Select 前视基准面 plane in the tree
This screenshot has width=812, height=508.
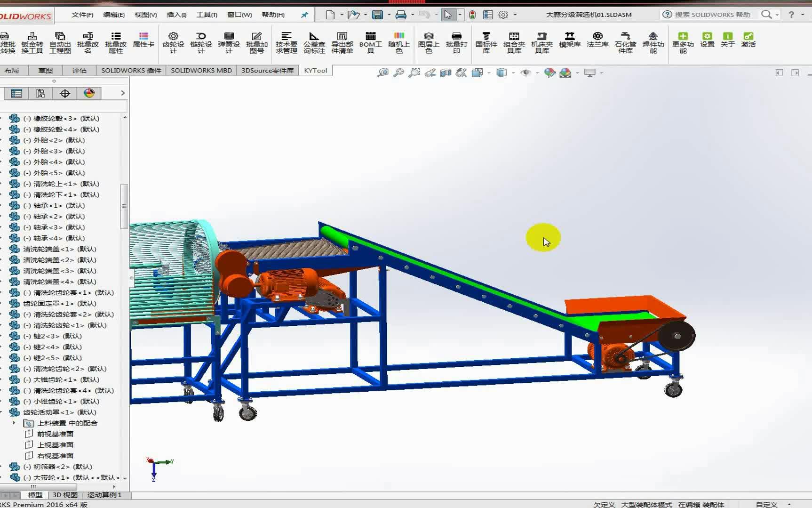pos(55,434)
